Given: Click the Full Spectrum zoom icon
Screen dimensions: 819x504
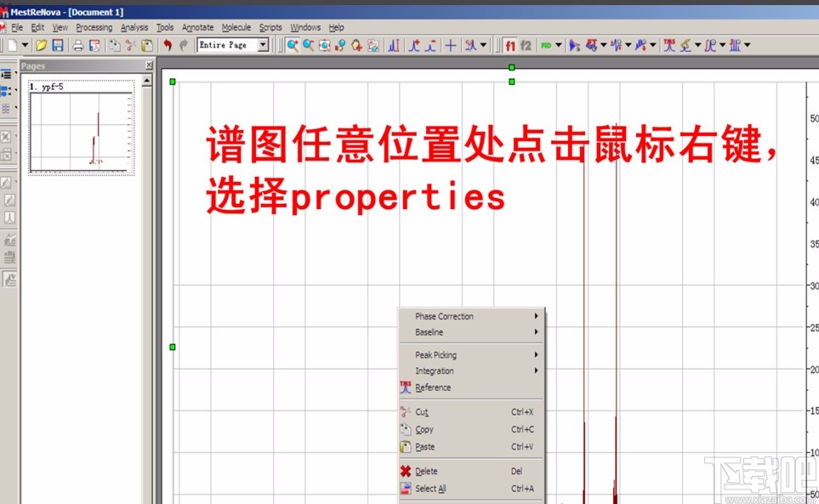Looking at the screenshot, I should click(x=324, y=45).
